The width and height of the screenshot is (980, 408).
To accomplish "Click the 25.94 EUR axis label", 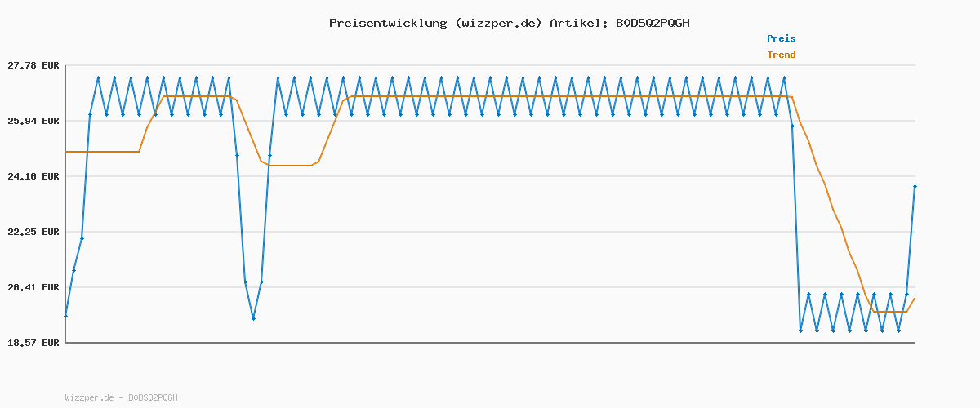I will [x=33, y=121].
